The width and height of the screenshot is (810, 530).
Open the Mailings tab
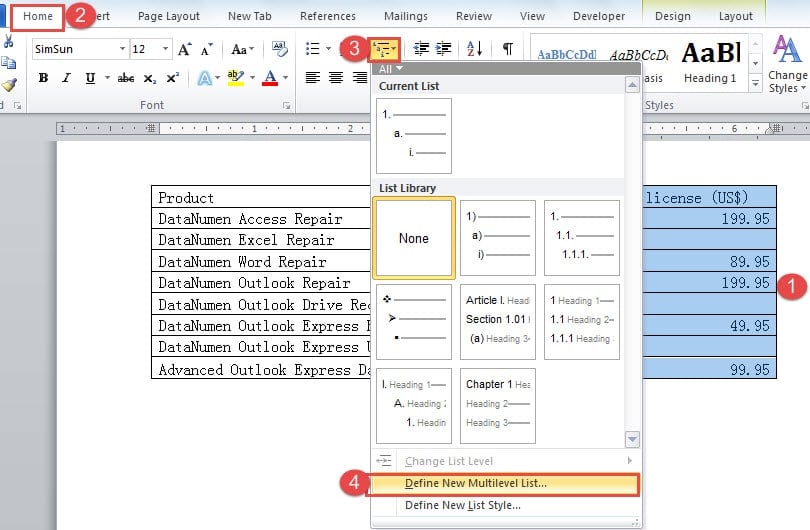pos(406,17)
